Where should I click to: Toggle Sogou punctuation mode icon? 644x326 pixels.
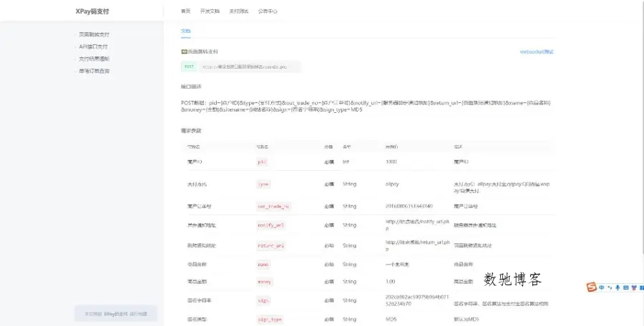610,287
